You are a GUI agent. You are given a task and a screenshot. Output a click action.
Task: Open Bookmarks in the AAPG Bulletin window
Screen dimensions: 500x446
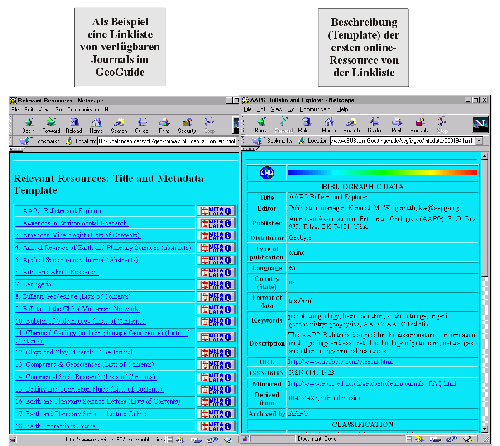(272, 141)
